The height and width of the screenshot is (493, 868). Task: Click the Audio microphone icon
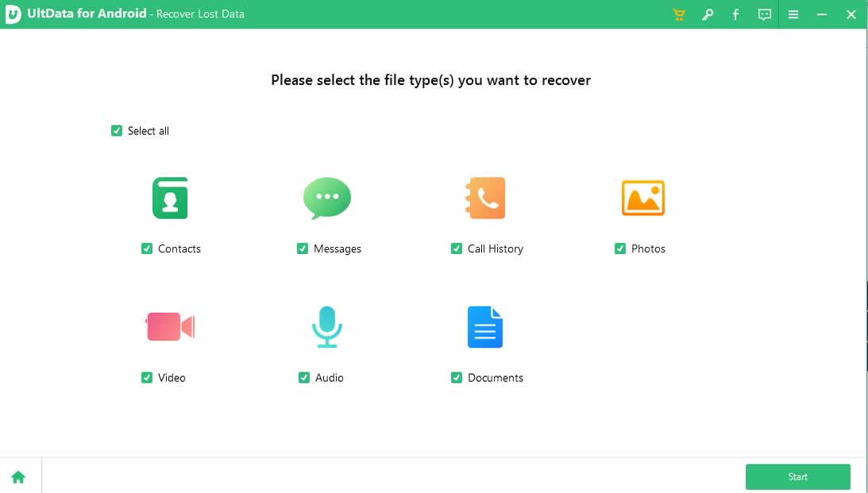tap(326, 326)
